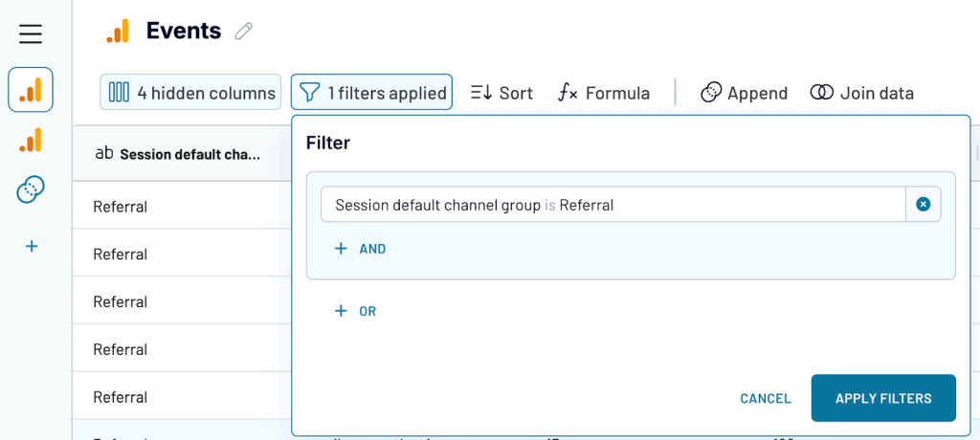The image size is (980, 440).
Task: Click the Events analytics logo in the header
Action: (x=118, y=31)
